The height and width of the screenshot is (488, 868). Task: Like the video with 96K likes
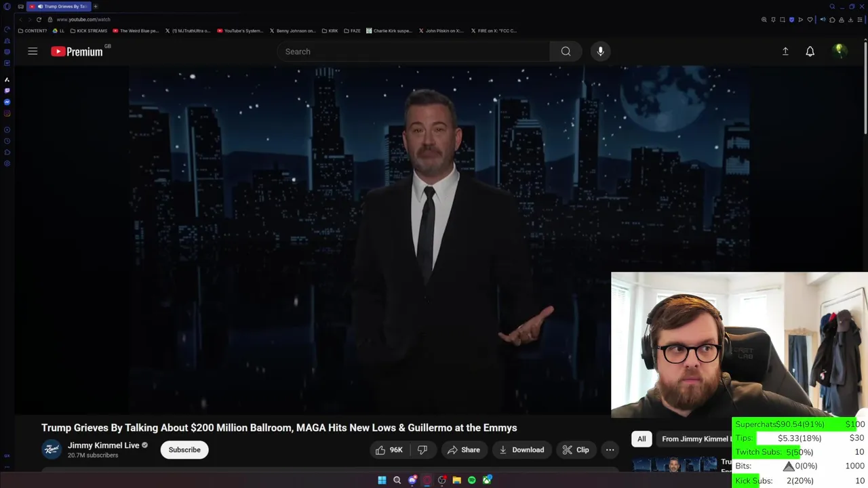click(x=389, y=450)
